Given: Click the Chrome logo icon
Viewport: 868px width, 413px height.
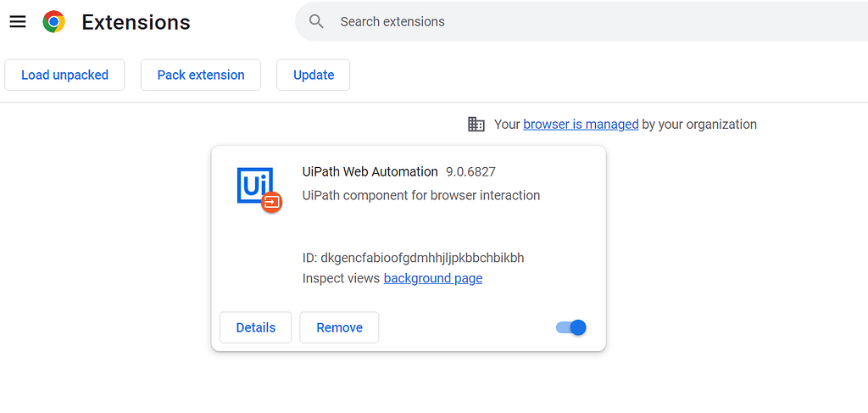Looking at the screenshot, I should [54, 22].
